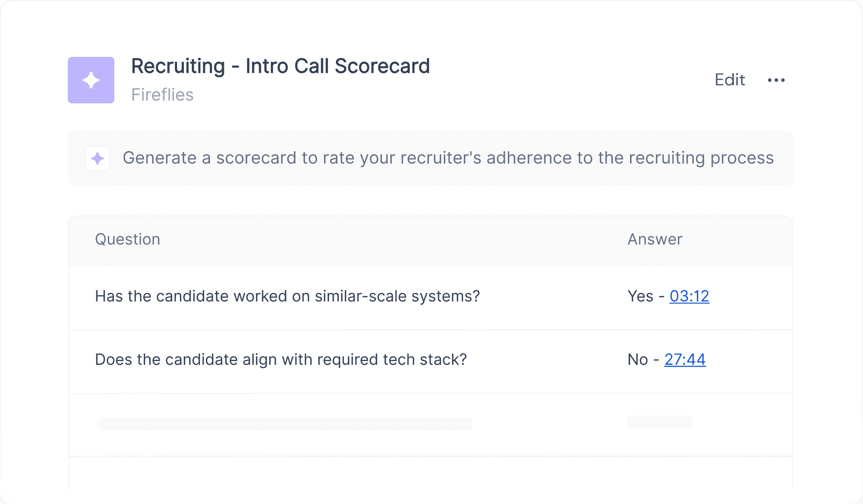
Task: Click the placeholder answer loading bar
Action: point(659,422)
